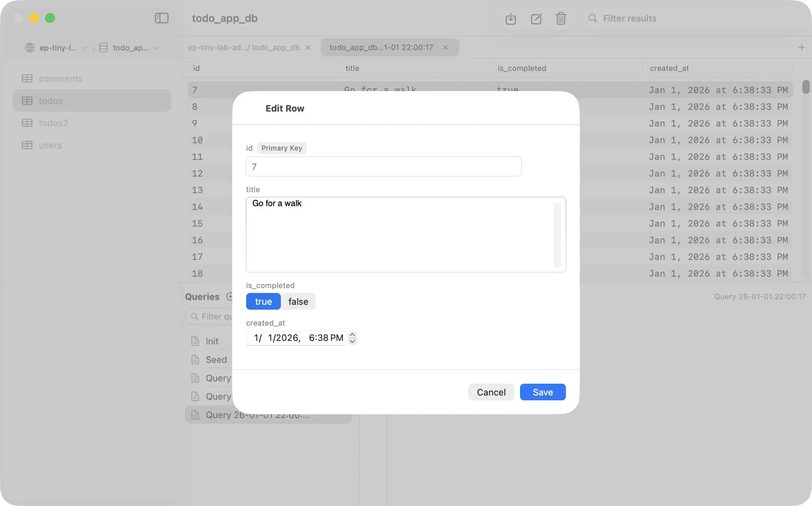Viewport: 812px width, 506px height.
Task: Click the green maximize window button
Action: (x=50, y=18)
